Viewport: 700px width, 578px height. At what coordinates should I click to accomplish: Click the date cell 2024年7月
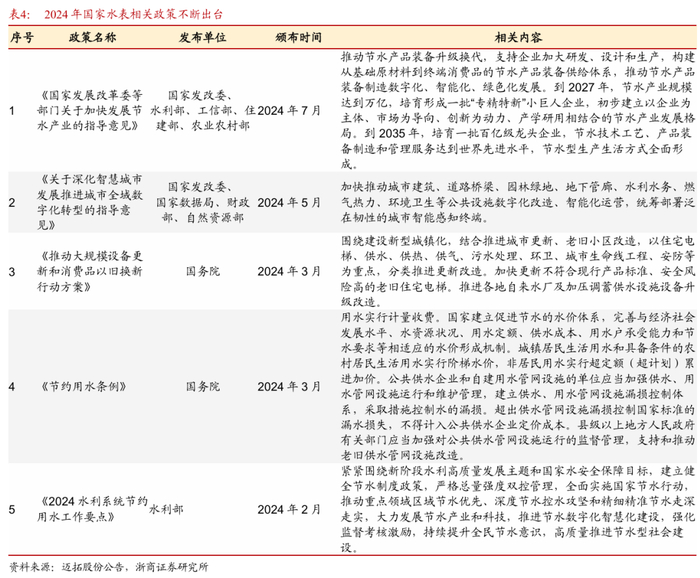[289, 110]
